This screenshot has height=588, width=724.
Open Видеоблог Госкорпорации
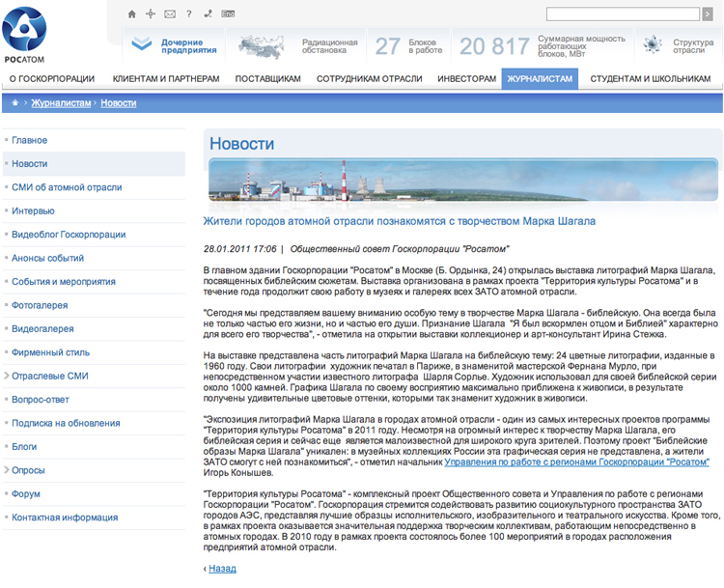69,235
